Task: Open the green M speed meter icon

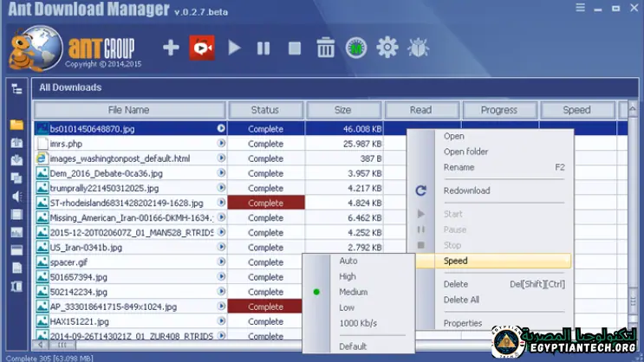Action: point(356,48)
